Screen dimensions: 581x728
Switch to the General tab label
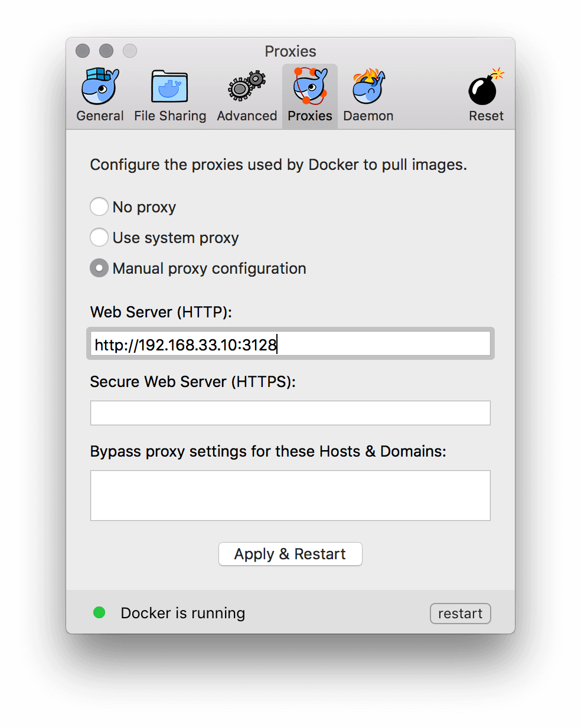click(x=100, y=116)
